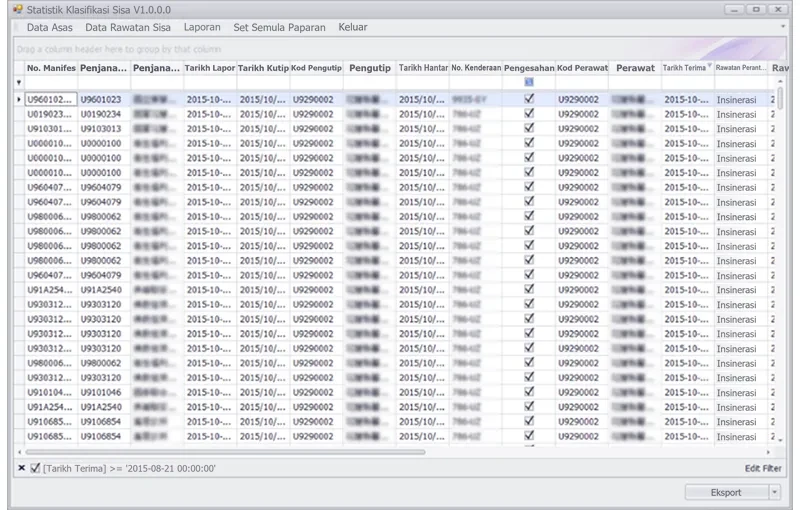This screenshot has height=510, width=800.
Task: Select No. Manifes cell U019023...
Action: click(x=51, y=114)
